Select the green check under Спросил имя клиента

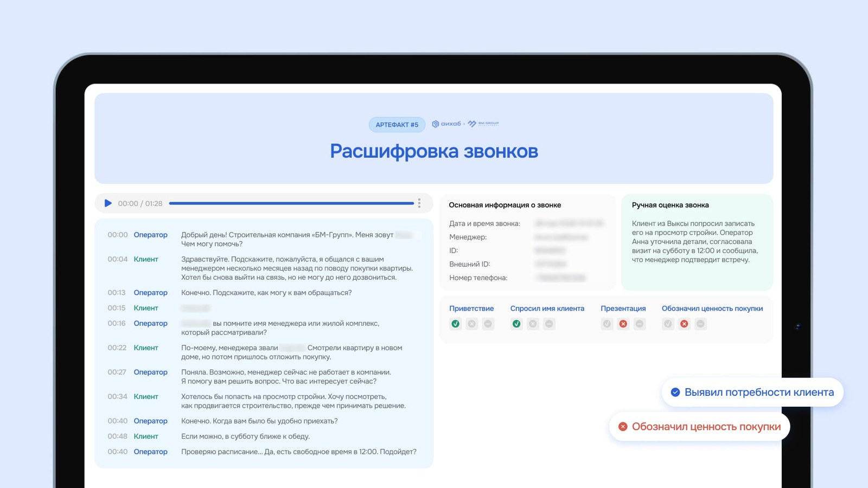click(516, 324)
